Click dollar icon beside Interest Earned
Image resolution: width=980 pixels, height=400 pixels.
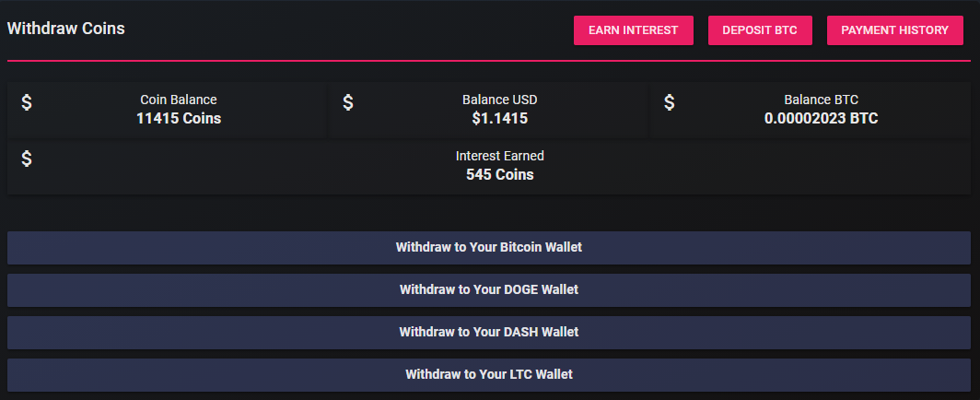[27, 159]
